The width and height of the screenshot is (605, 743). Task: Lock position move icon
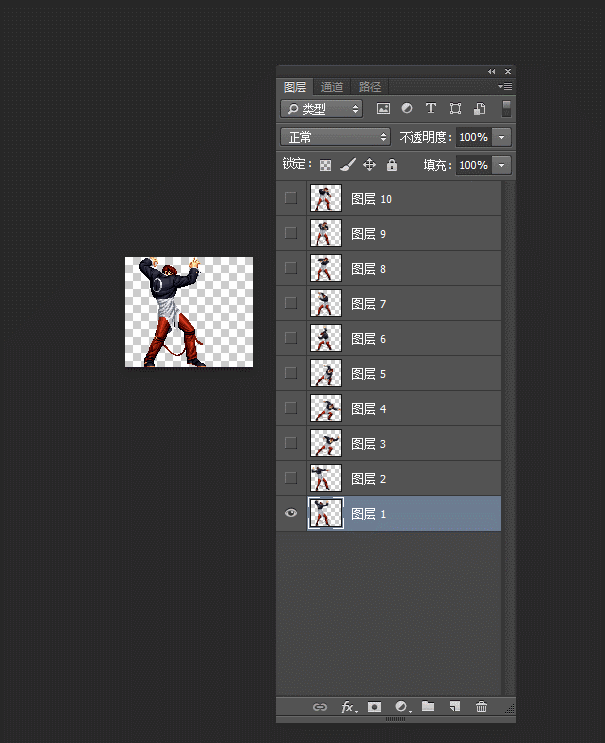(x=370, y=164)
